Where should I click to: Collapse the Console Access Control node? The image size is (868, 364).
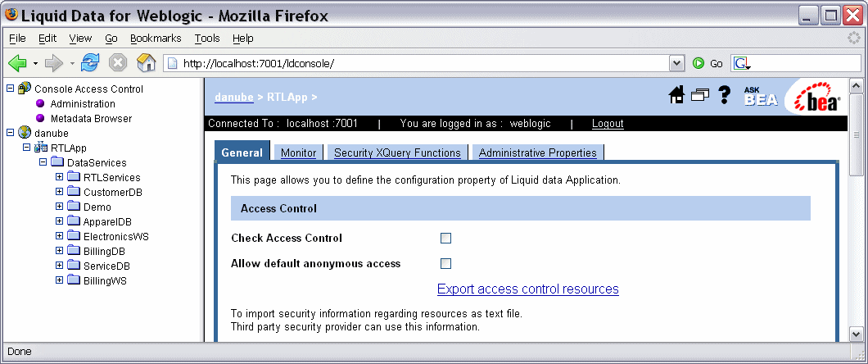10,88
